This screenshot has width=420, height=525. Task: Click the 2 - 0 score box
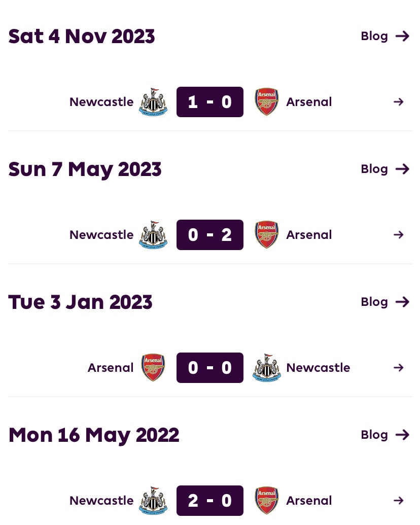(x=210, y=501)
